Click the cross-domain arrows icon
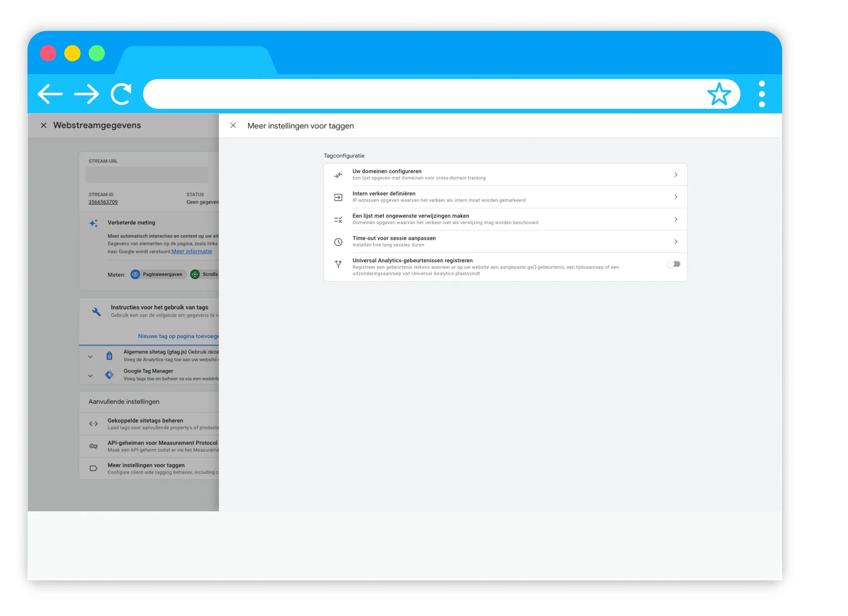Viewport: 848px width, 616px height. coord(338,175)
